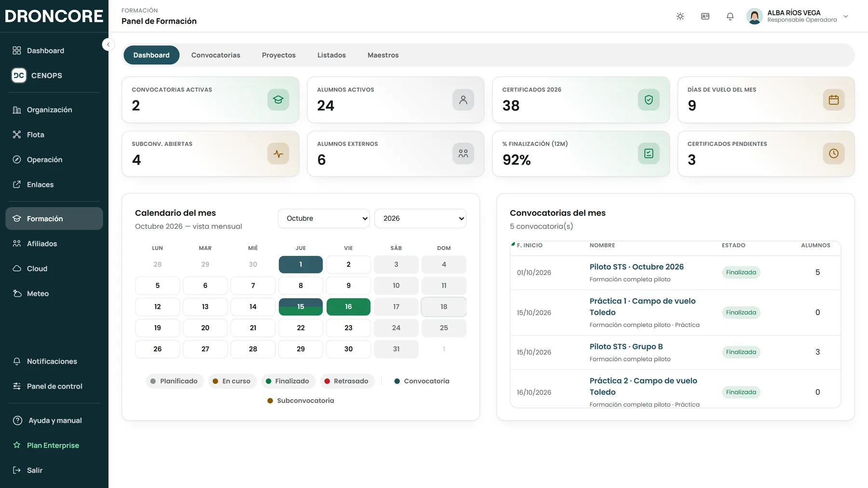Toggle the En curso legend filter
The height and width of the screenshot is (488, 868).
[232, 381]
